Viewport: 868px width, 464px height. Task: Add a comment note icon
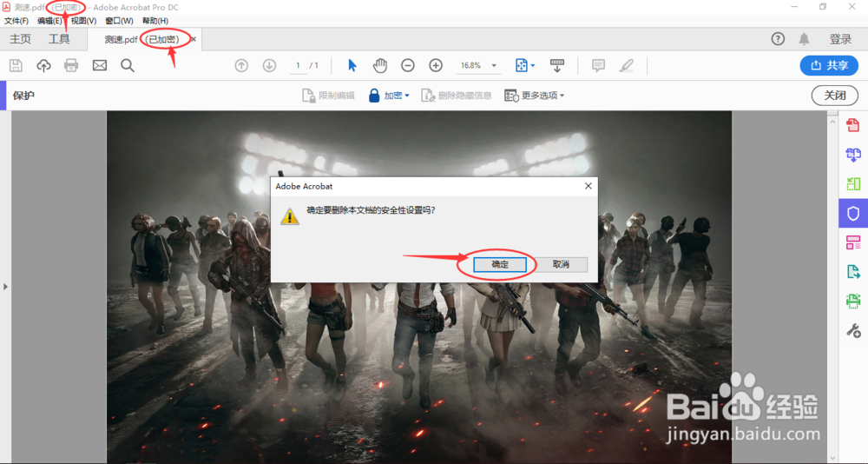point(598,65)
